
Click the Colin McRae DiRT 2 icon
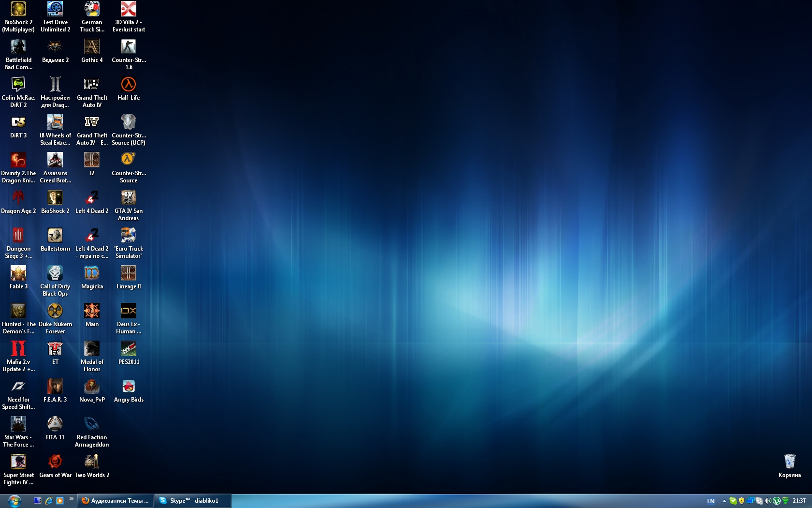click(x=18, y=92)
